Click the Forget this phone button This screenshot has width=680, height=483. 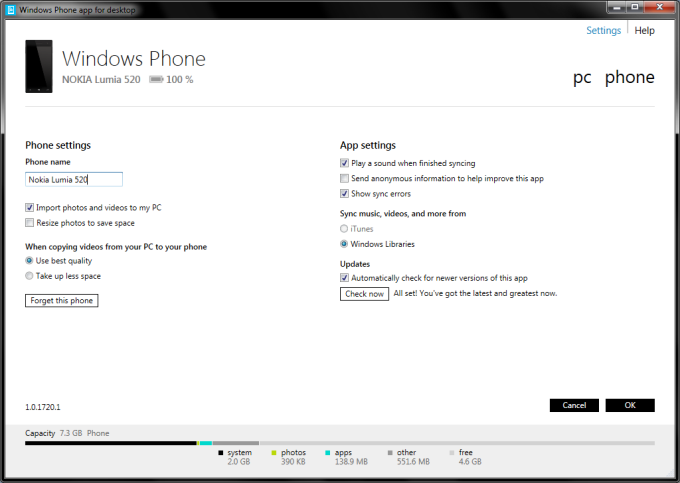(62, 300)
